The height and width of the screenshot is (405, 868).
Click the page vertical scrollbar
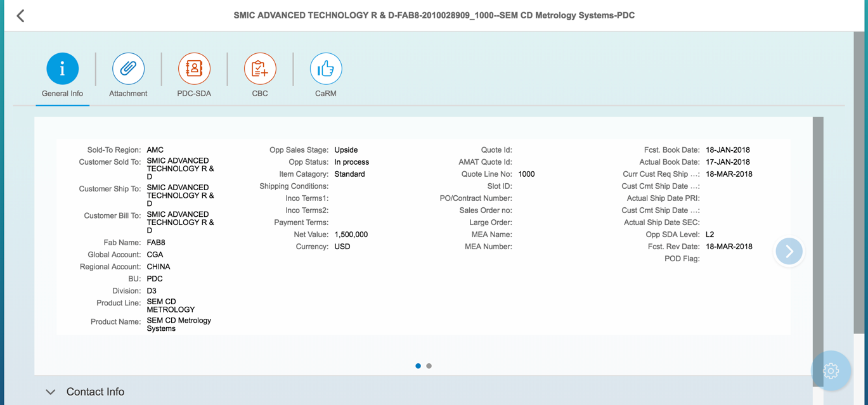click(859, 184)
